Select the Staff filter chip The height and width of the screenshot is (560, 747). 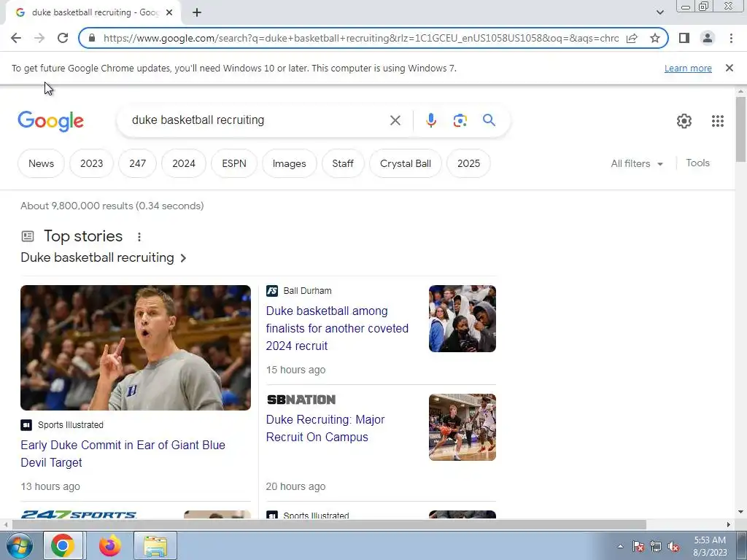pyautogui.click(x=343, y=163)
